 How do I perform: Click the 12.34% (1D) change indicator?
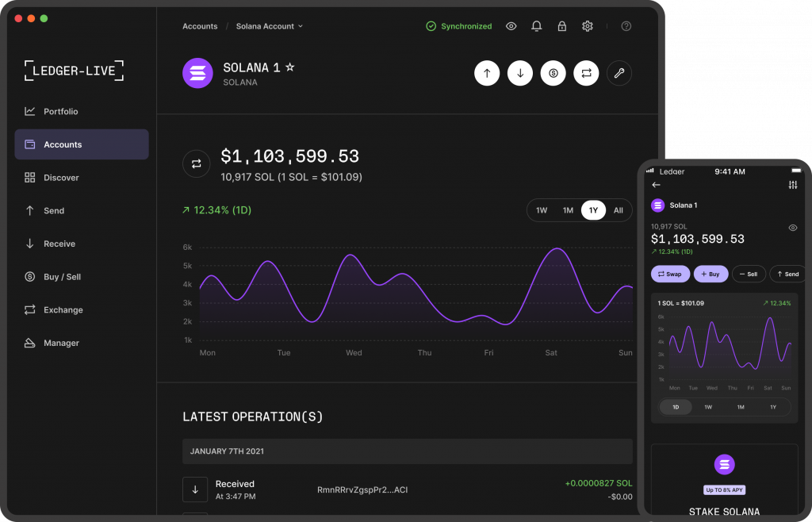(x=217, y=210)
